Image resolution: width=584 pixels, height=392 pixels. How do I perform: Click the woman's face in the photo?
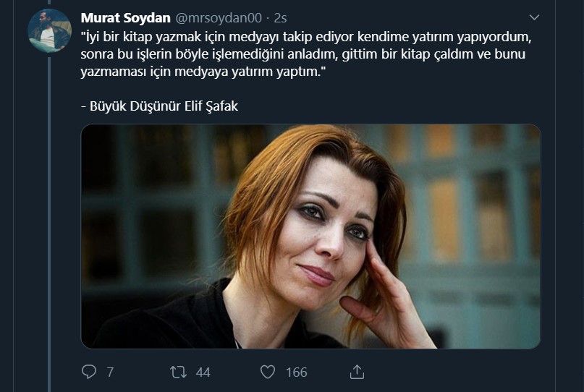point(328,231)
